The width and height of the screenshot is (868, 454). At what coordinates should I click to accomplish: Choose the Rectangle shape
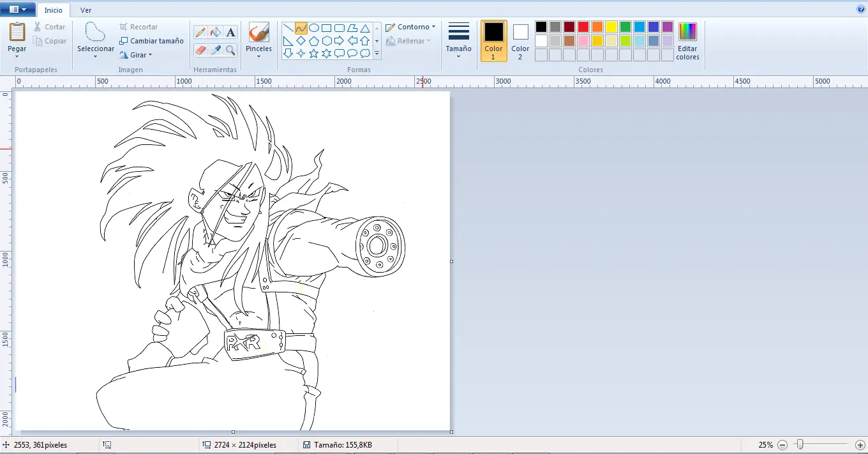coord(327,28)
